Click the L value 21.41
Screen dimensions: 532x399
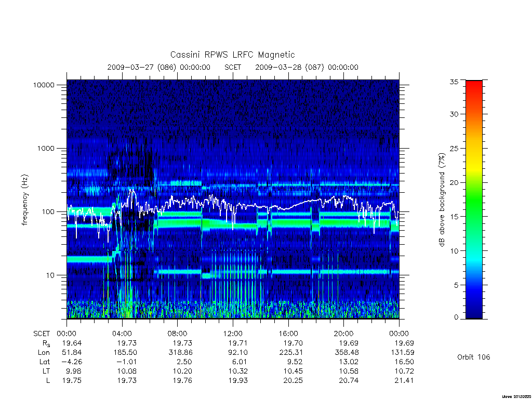[404, 381]
